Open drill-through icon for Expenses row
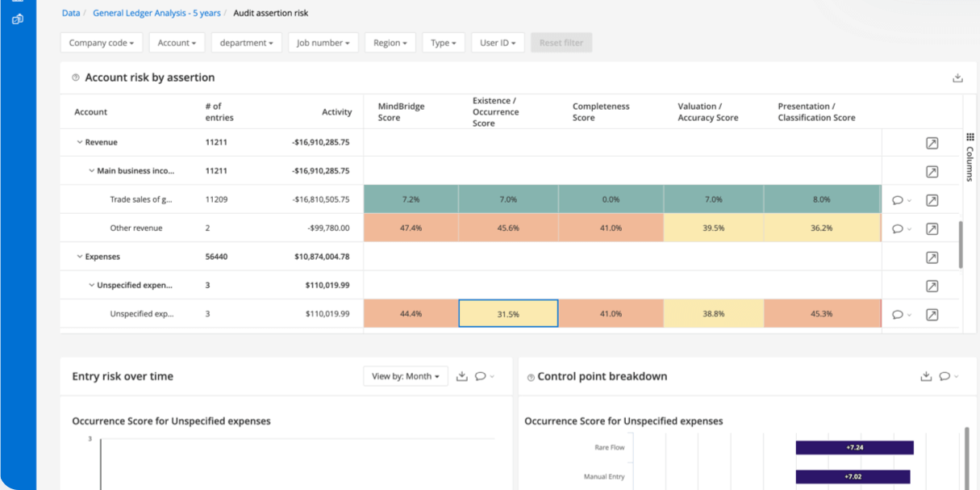Screen dimensions: 980x490 (x=932, y=258)
